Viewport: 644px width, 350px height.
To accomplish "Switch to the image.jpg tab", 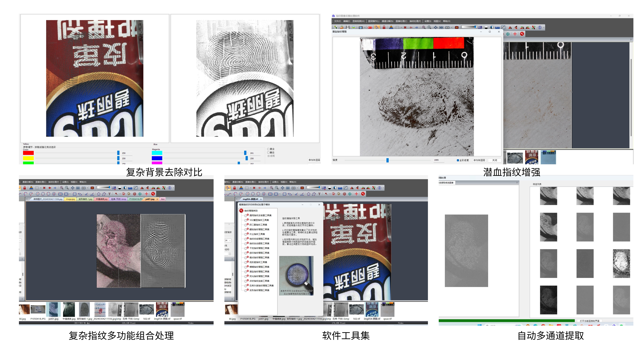I will (70, 199).
